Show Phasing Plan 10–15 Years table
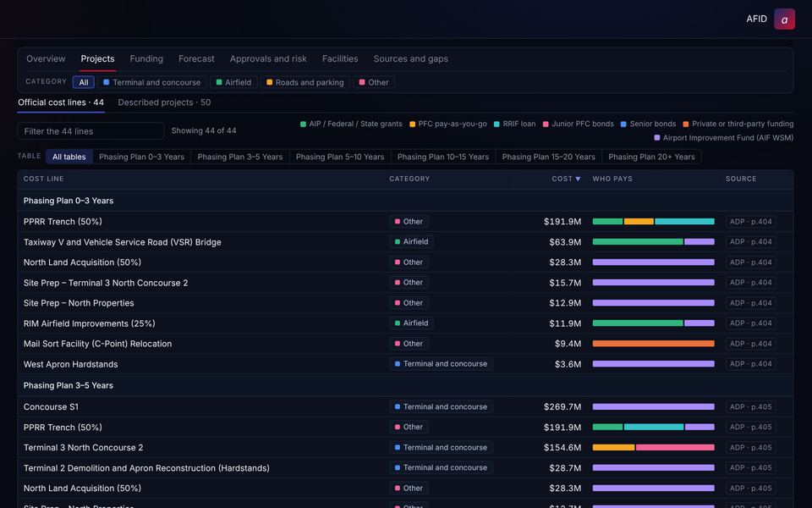Screen dimensions: 812x508 [442, 157]
